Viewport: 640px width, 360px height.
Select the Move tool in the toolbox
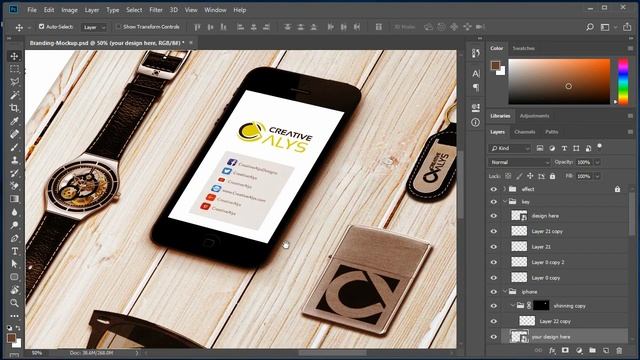click(x=14, y=56)
